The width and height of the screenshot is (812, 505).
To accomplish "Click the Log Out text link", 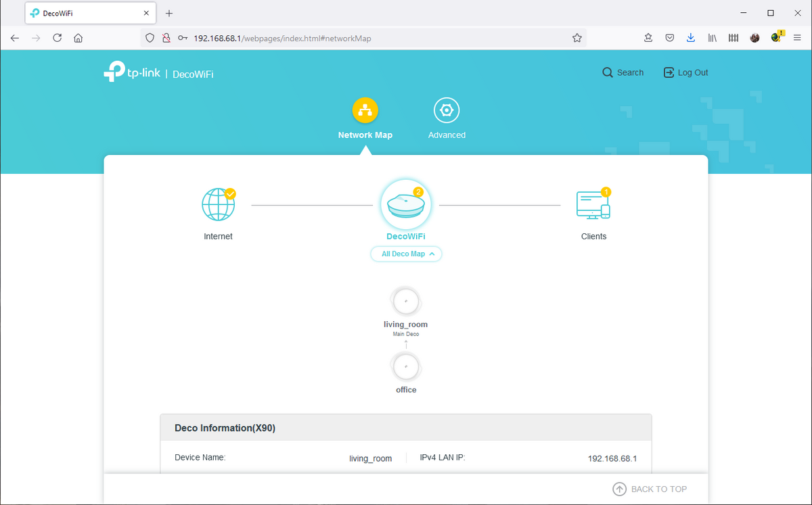I will tap(693, 72).
